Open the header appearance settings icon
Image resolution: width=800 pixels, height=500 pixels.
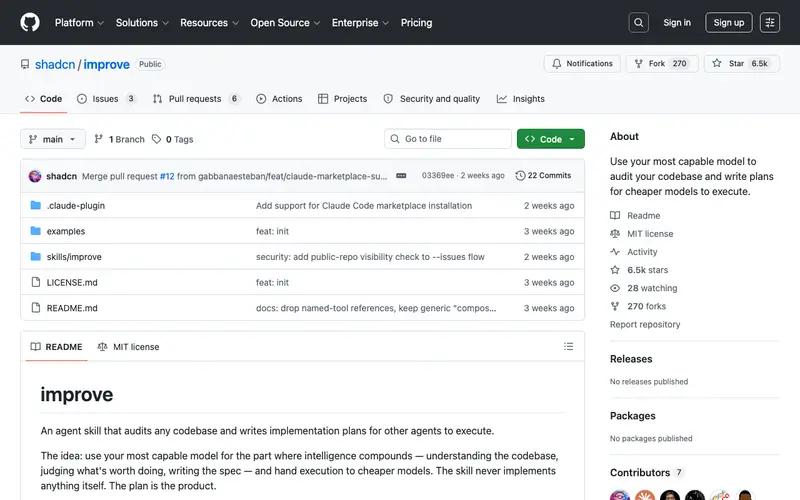coord(769,22)
